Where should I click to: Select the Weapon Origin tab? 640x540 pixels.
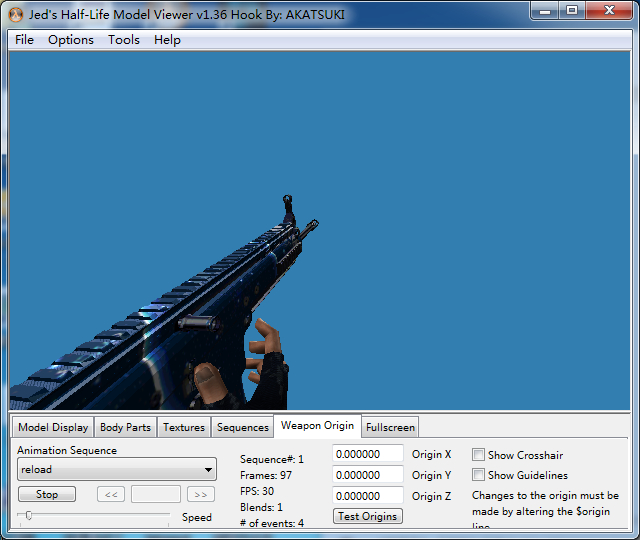[x=318, y=426]
